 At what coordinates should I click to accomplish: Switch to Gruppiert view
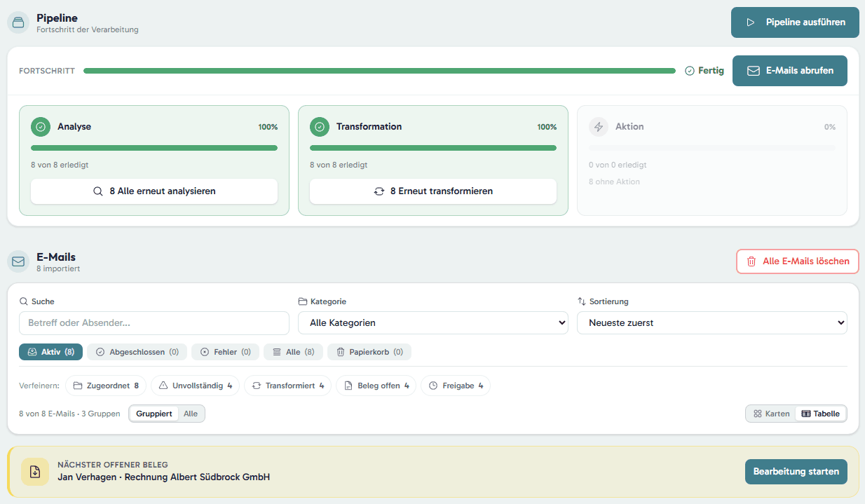coord(154,414)
